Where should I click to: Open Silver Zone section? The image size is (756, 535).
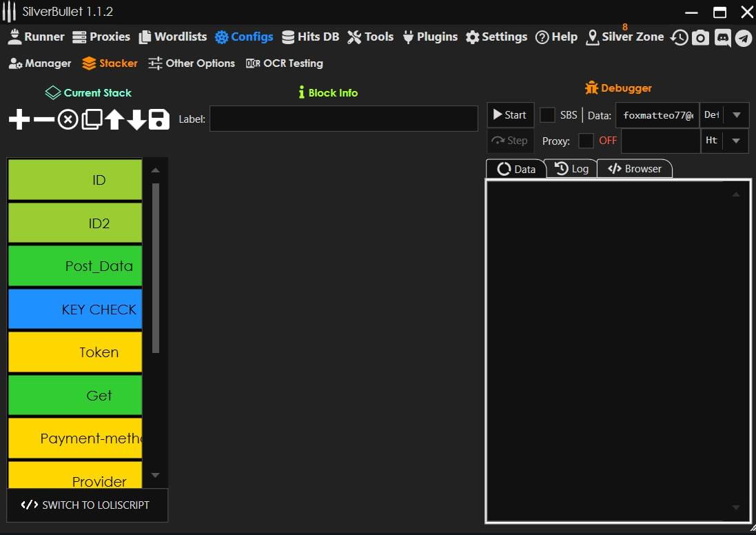click(625, 37)
